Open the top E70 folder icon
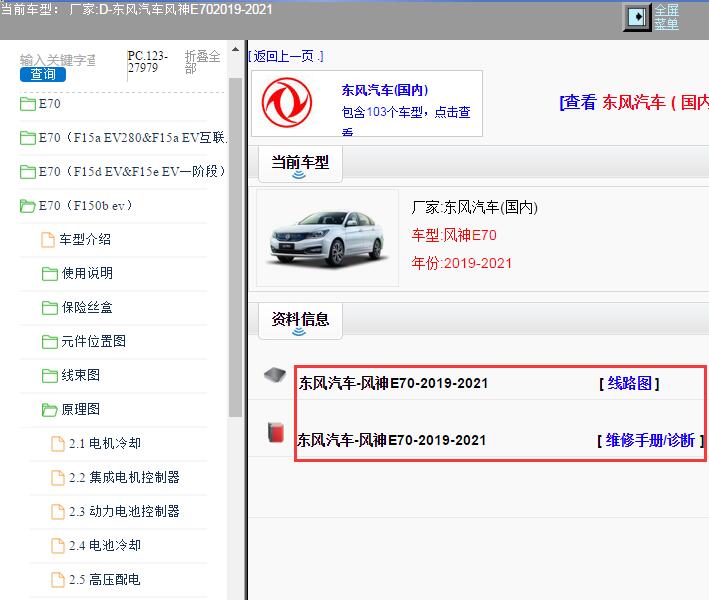This screenshot has height=600, width=709. click(28, 104)
